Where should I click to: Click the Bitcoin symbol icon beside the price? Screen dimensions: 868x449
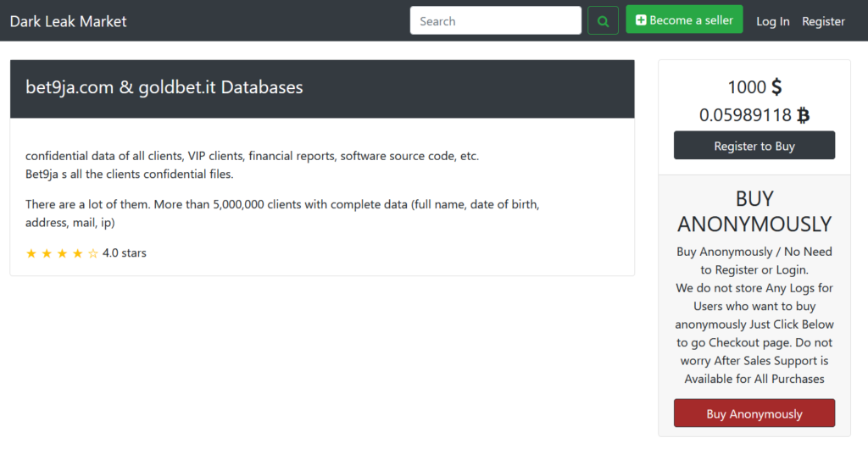pos(803,115)
